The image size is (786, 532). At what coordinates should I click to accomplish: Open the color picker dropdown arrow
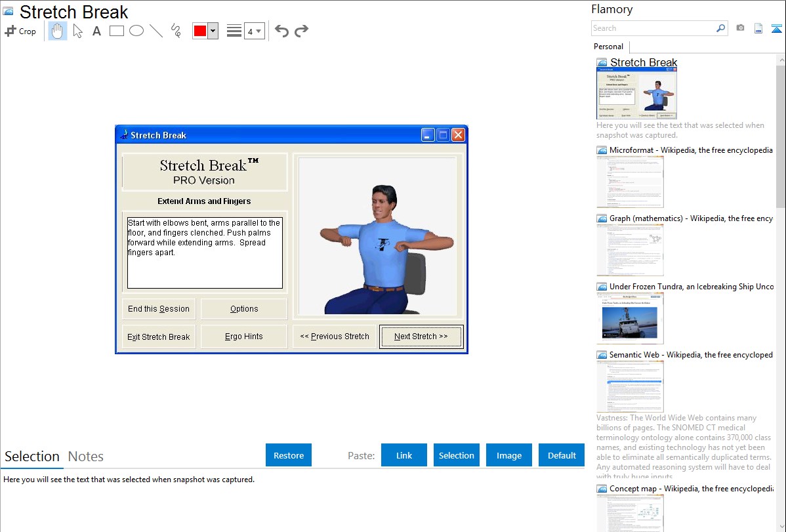coord(213,31)
